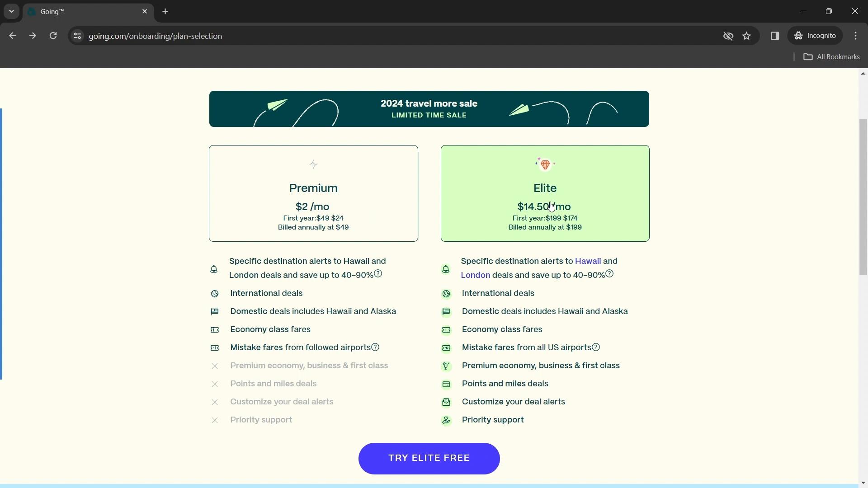Click the Hawaii destination link in Elite plan
868x488 pixels.
pos(587,261)
